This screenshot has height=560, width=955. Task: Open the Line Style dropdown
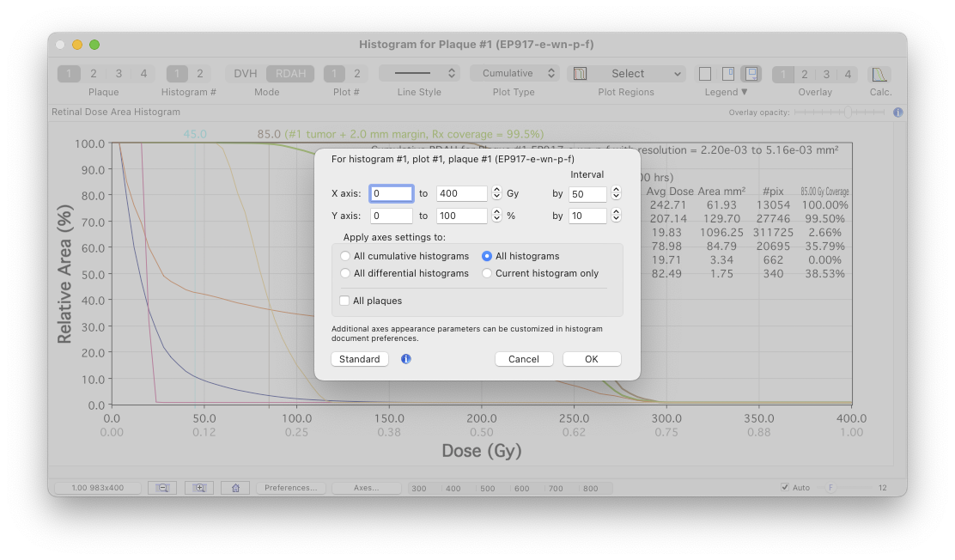[419, 74]
